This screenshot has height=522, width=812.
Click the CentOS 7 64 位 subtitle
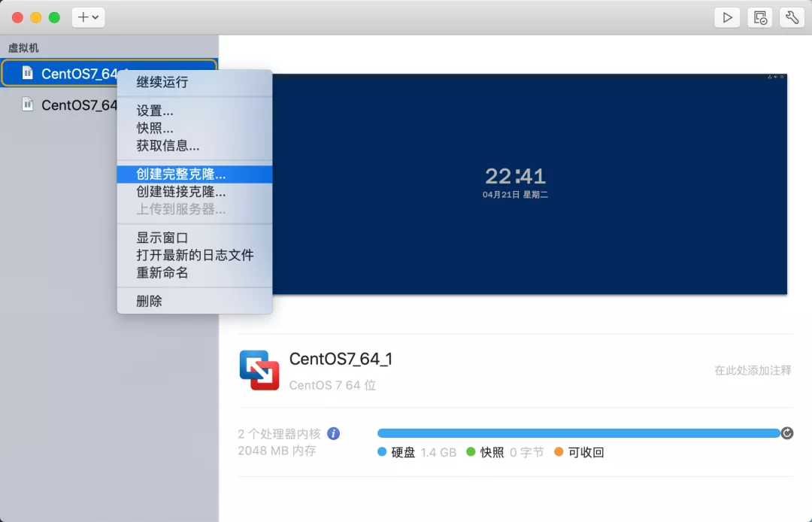point(332,385)
